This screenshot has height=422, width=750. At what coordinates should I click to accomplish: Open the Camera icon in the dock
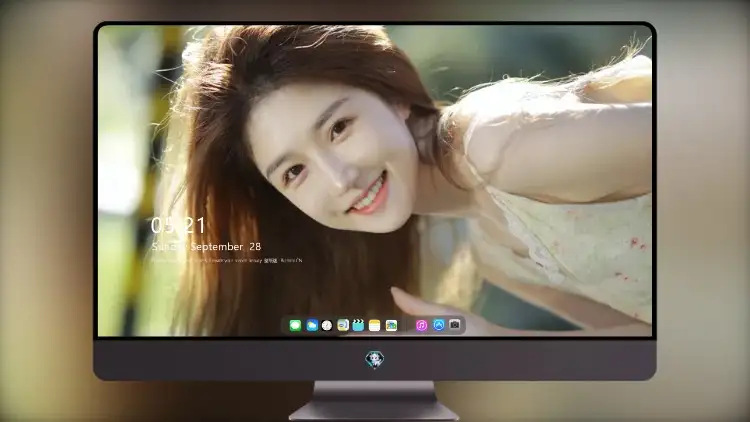[x=455, y=325]
